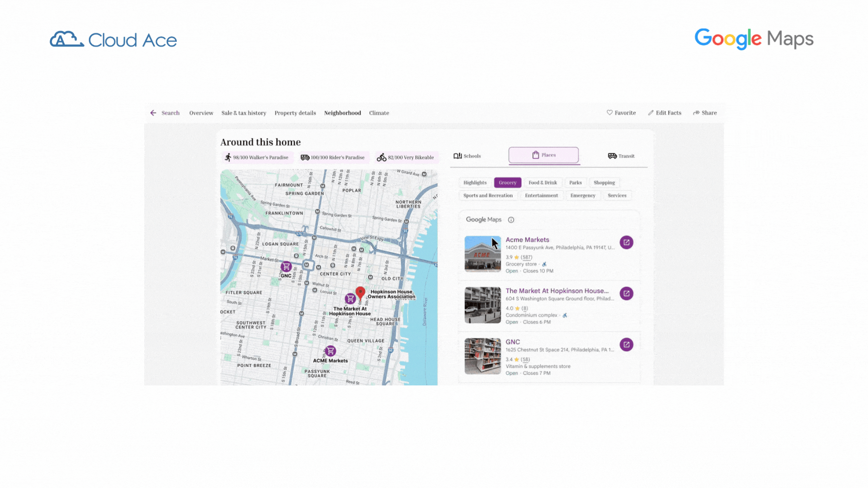Screen dimensions: 868x488
Task: Click the walker icon for Walker's Paradise
Action: click(228, 157)
